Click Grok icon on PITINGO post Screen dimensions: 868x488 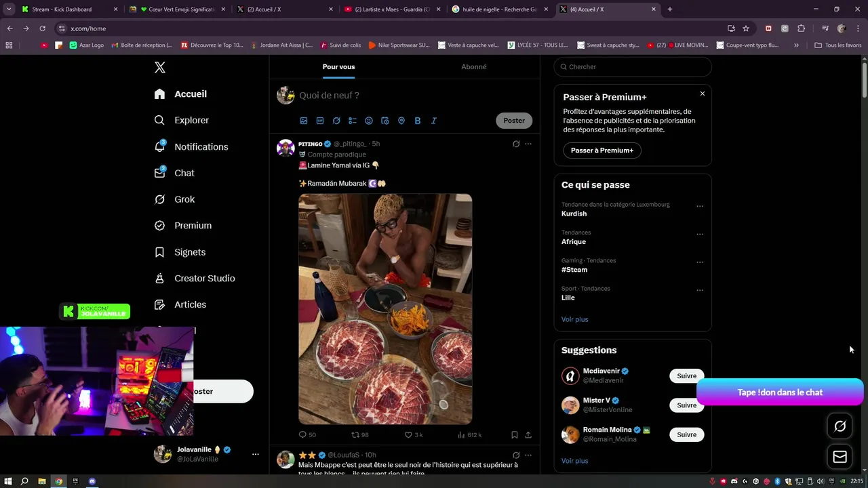[x=516, y=144]
